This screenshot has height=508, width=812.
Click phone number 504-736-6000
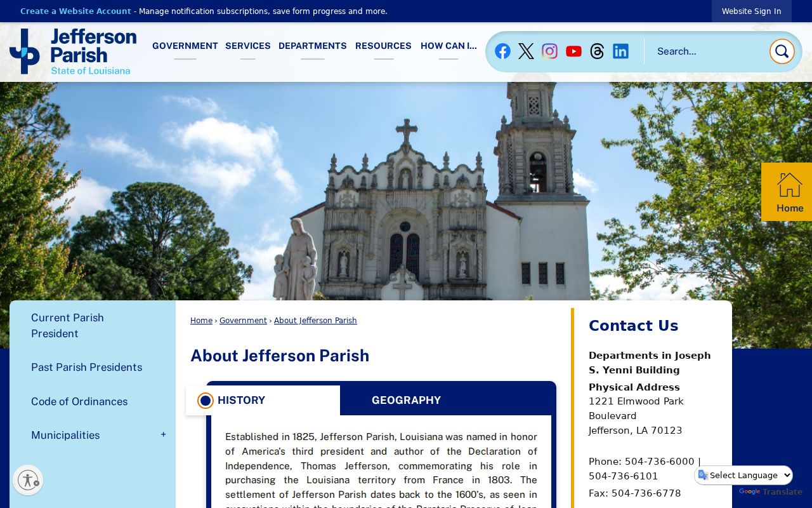coord(659,462)
